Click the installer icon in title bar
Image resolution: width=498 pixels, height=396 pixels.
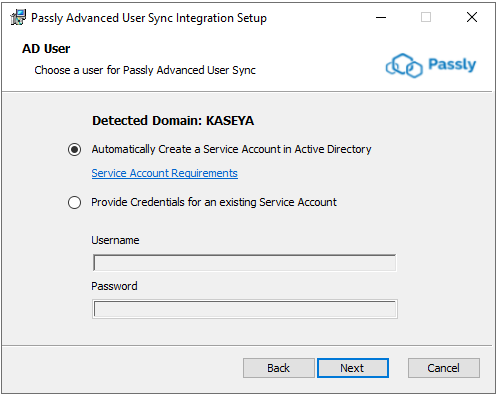tap(18, 17)
